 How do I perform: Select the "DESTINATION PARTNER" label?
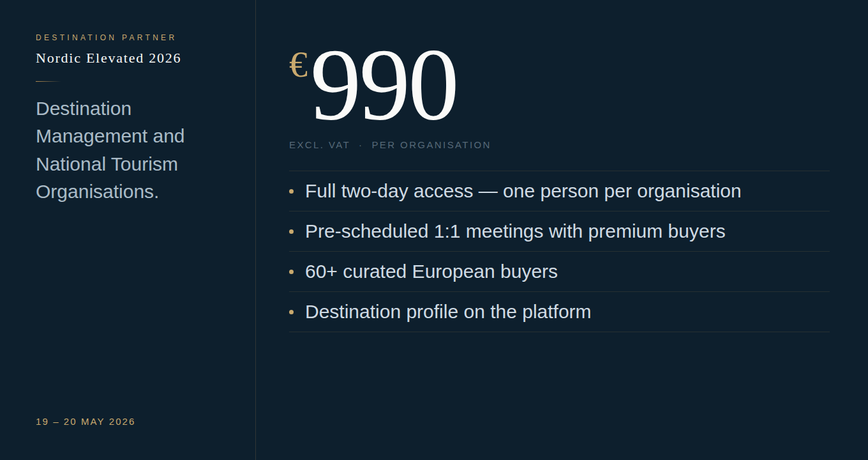coord(106,38)
